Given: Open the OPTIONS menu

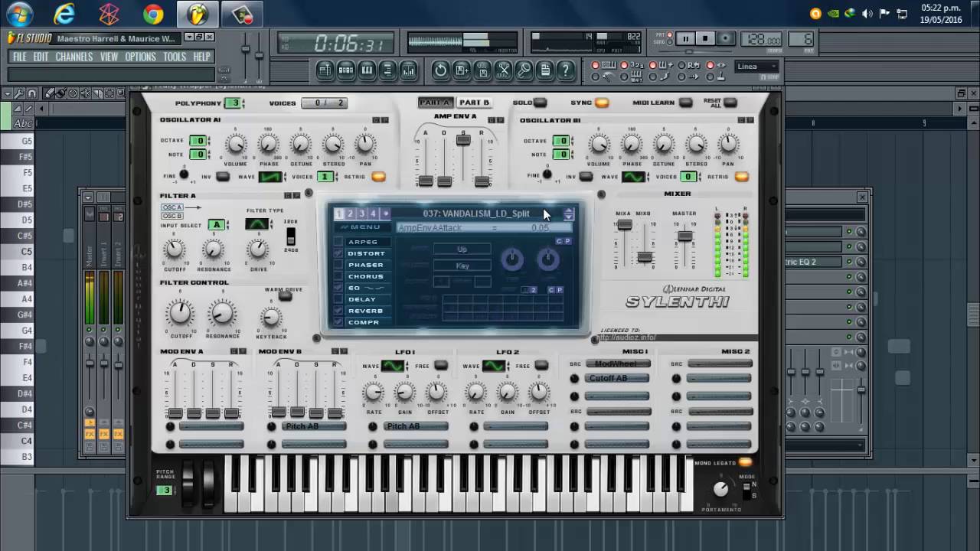Looking at the screenshot, I should (141, 57).
